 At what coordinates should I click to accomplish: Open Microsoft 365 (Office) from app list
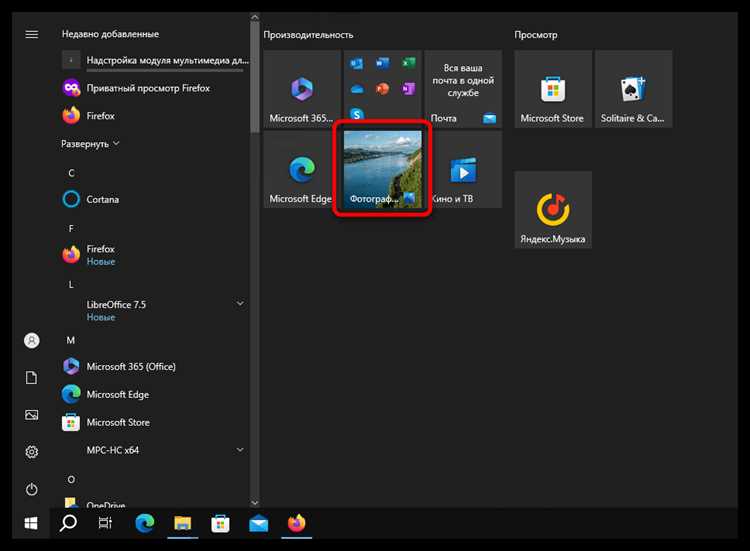(x=155, y=366)
